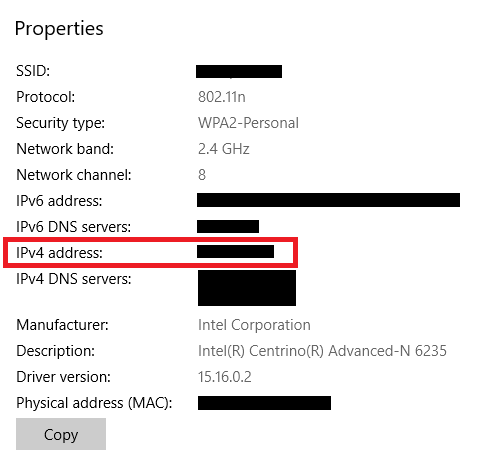This screenshot has width=498, height=464.
Task: Click the driver version 15.16.0.2
Action: [225, 377]
